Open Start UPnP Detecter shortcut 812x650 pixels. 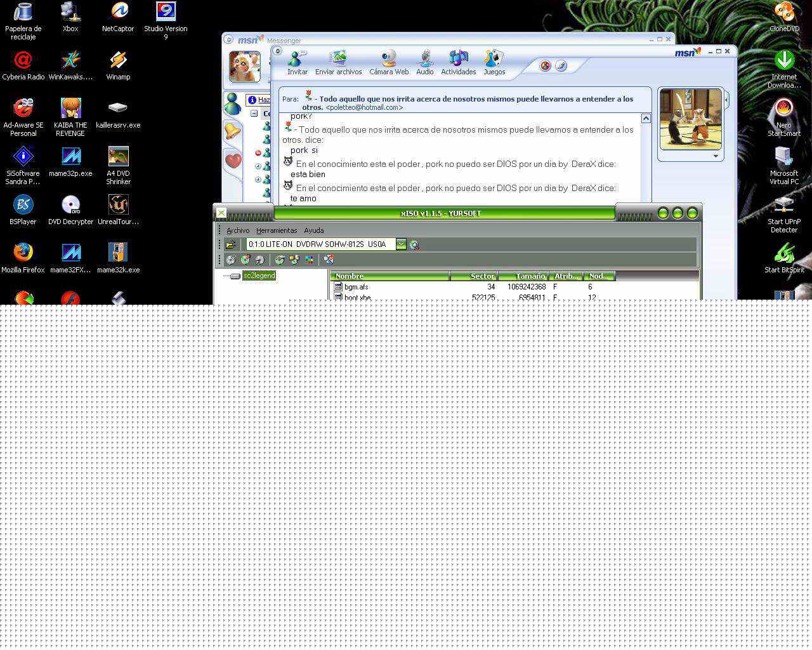pos(784,215)
